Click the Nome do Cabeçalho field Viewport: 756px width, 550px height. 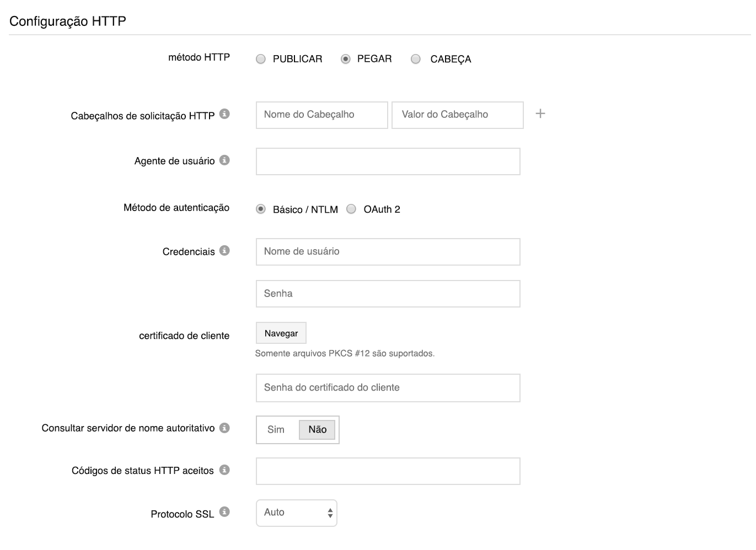(321, 115)
